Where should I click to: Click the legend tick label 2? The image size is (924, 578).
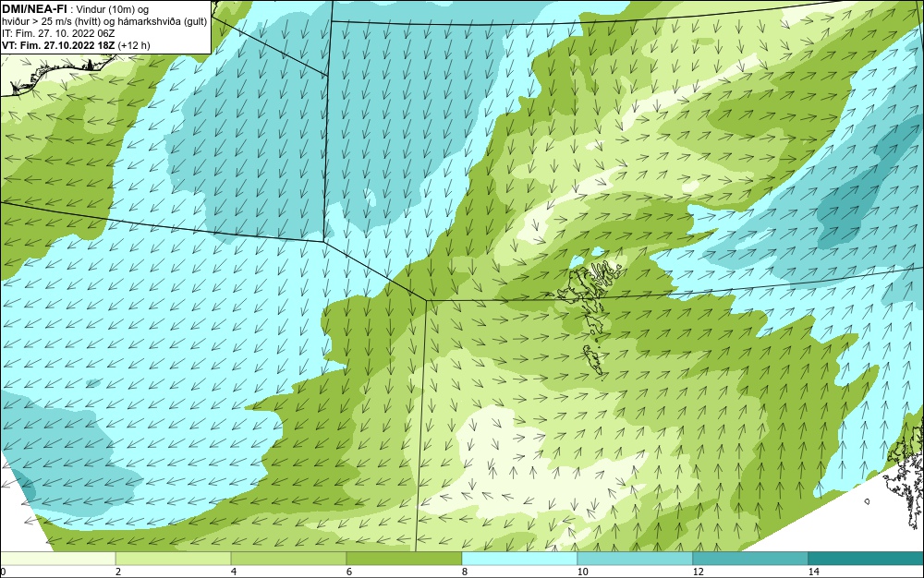click(118, 572)
